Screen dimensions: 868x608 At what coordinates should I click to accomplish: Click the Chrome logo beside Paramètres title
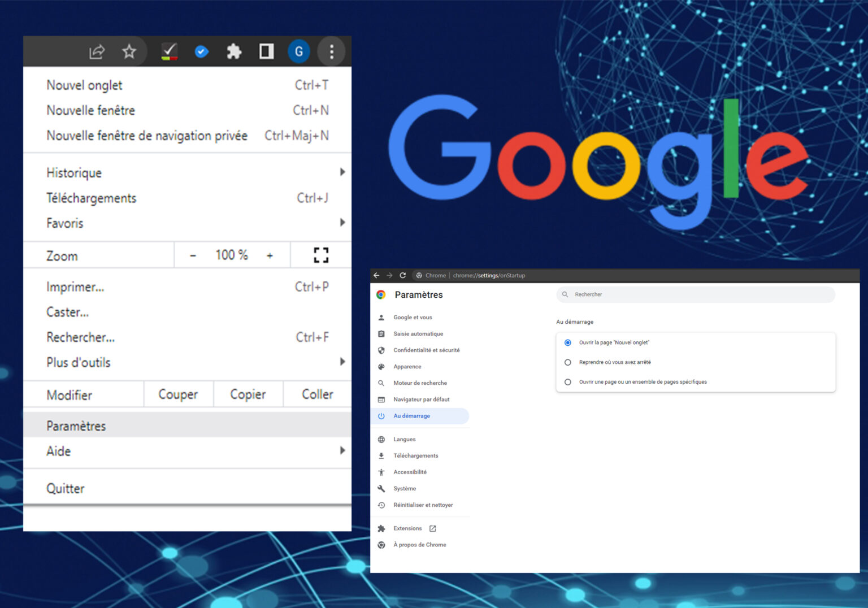(x=381, y=295)
